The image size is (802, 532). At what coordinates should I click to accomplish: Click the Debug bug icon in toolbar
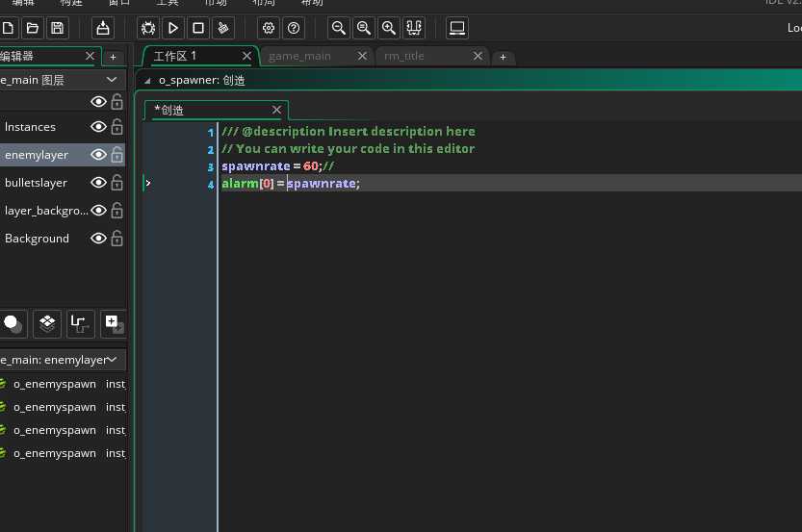(x=147, y=29)
